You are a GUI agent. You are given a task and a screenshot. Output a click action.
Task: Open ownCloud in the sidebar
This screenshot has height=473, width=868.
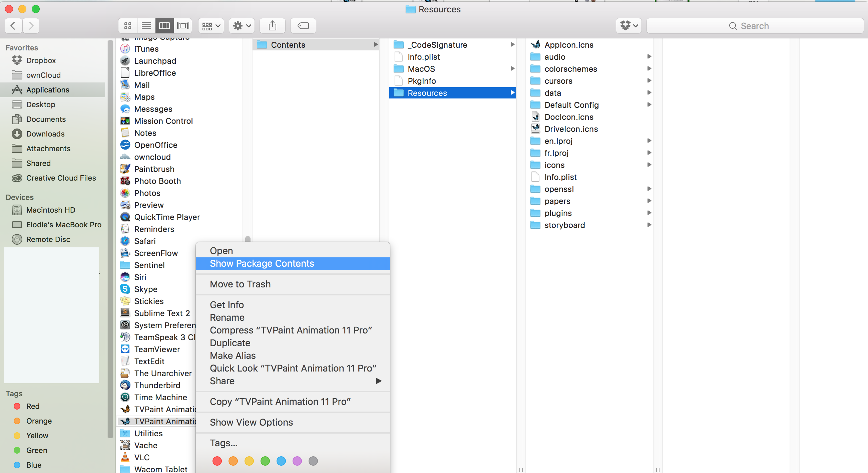click(x=53, y=75)
